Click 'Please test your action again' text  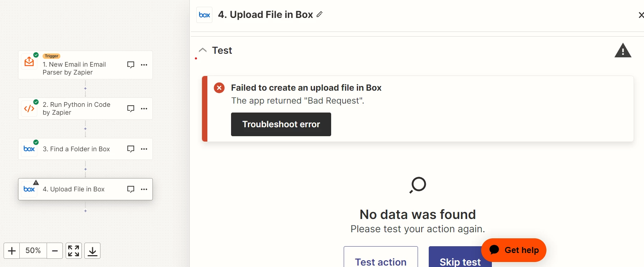(x=418, y=229)
